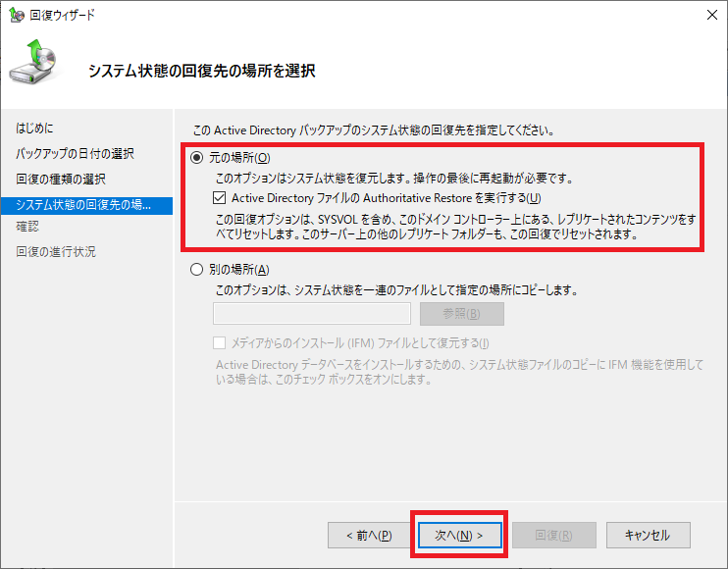Screen dimensions: 728x569
Task: Select the 別の場所 radio button
Action: pos(197,270)
